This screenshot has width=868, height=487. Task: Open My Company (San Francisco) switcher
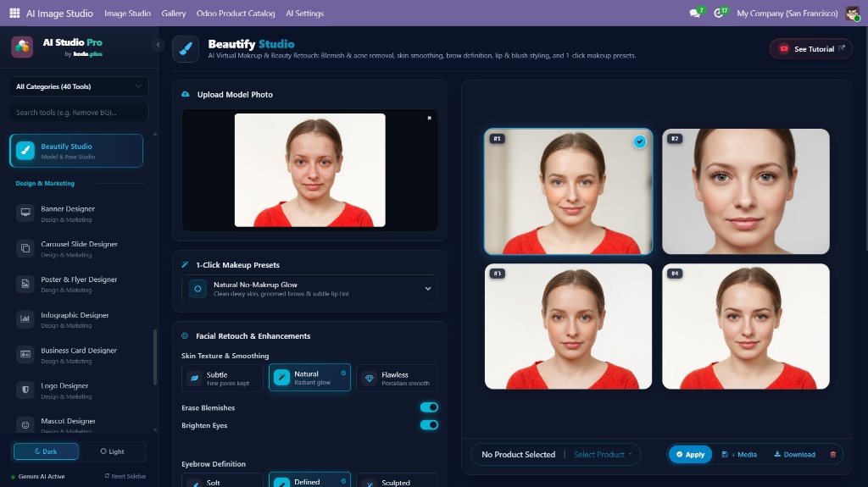click(x=787, y=14)
